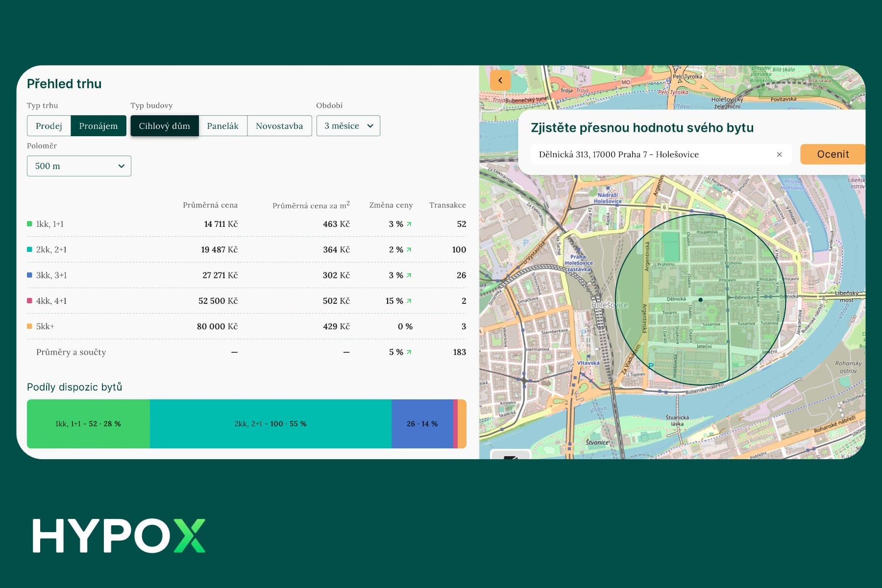Click the center dot marker on map
The image size is (882, 588).
pyautogui.click(x=700, y=299)
